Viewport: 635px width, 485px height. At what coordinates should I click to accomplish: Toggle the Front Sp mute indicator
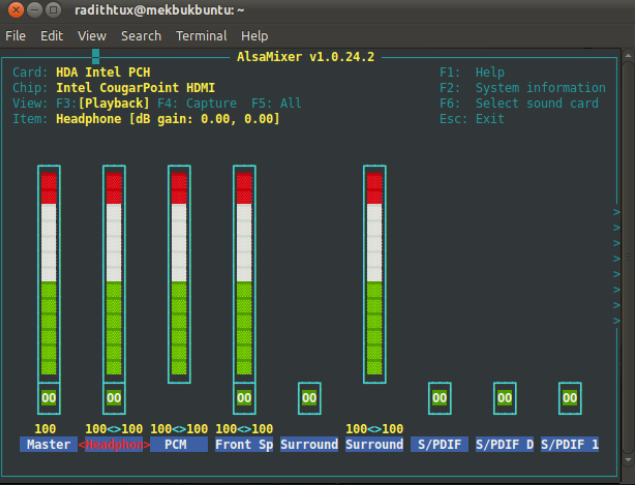[x=244, y=398]
